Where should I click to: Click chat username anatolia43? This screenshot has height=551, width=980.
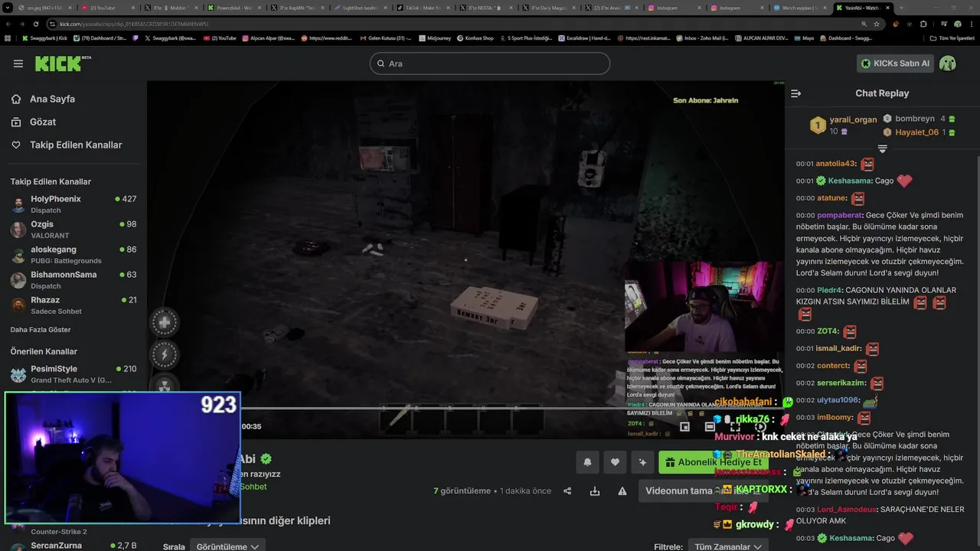pos(835,164)
